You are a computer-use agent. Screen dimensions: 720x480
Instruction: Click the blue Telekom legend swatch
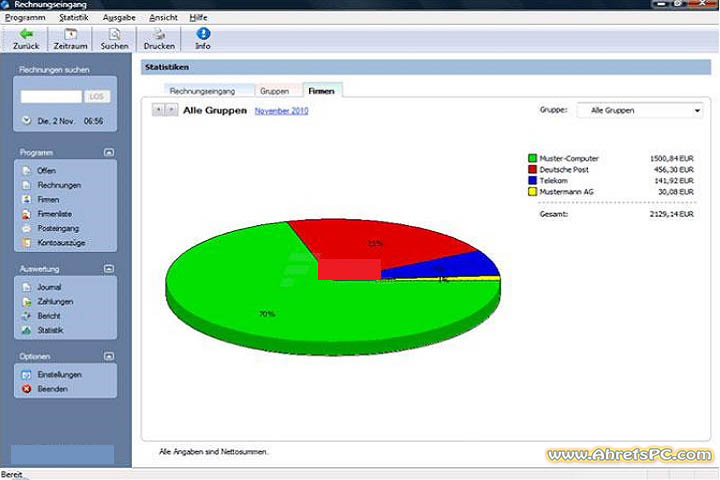coord(532,181)
